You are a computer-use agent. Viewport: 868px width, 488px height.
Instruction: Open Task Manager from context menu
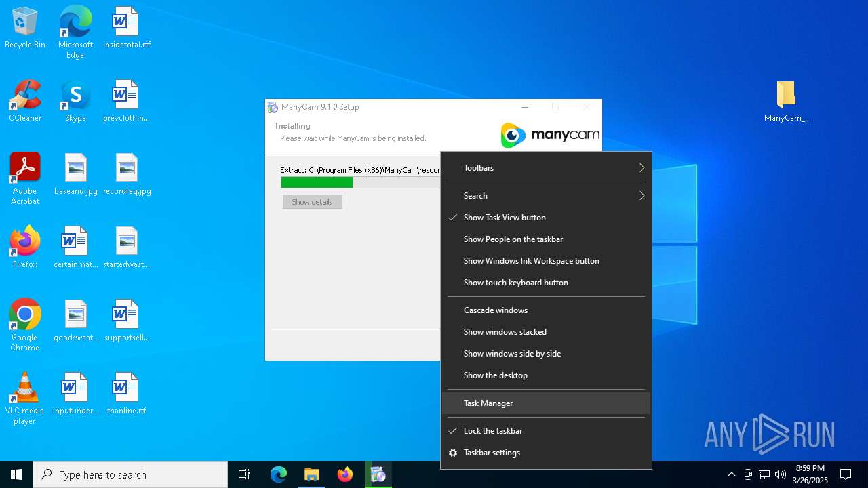(x=546, y=403)
